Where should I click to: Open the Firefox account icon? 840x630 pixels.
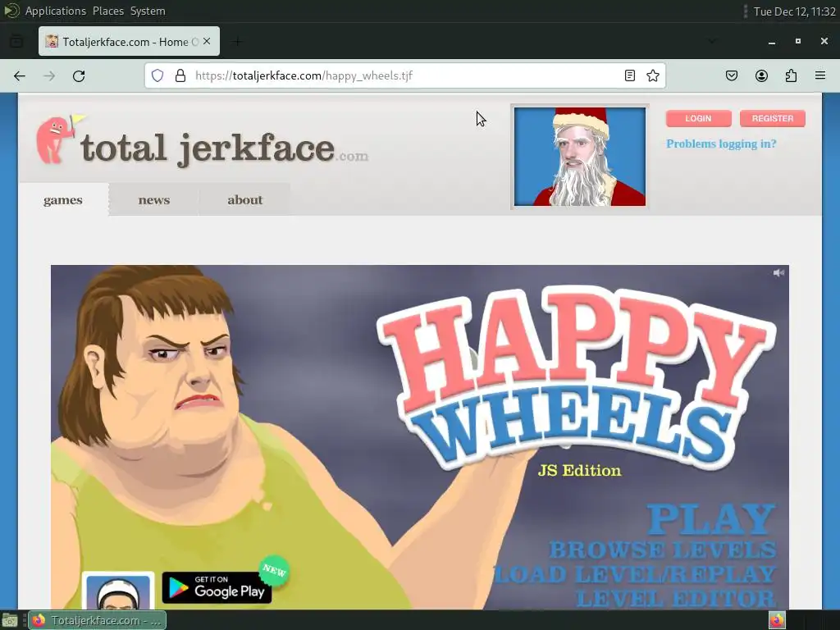761,75
